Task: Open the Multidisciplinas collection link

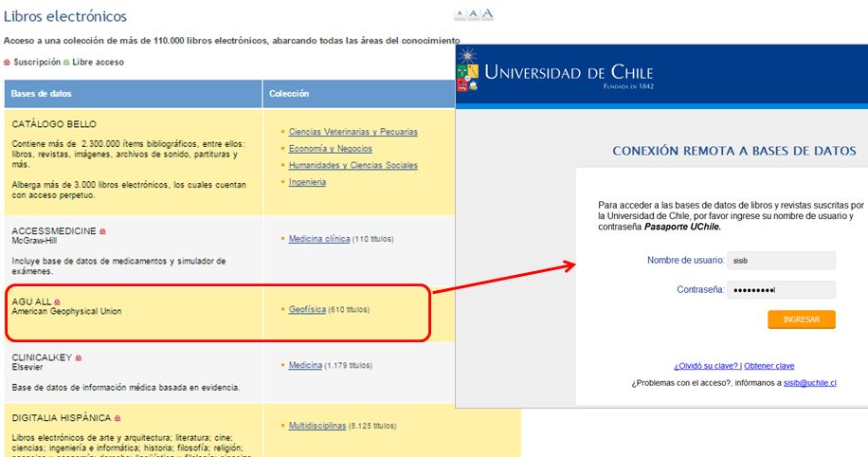Action: coord(317,427)
